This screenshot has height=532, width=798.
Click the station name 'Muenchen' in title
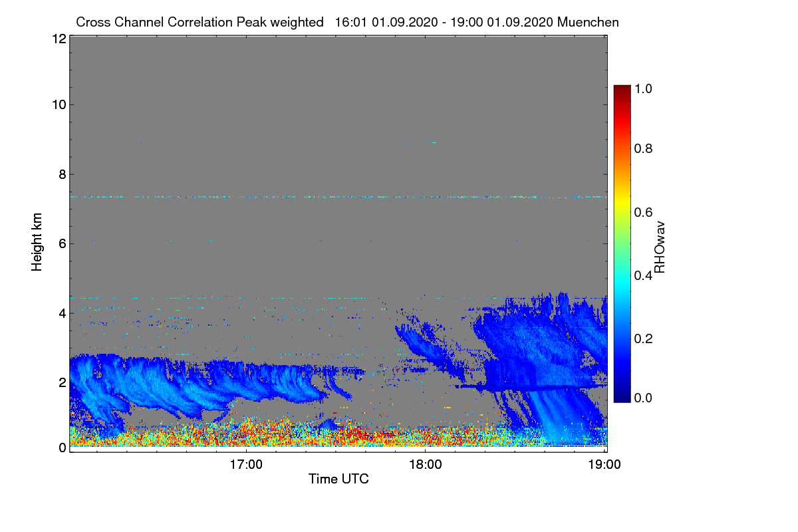[589, 22]
